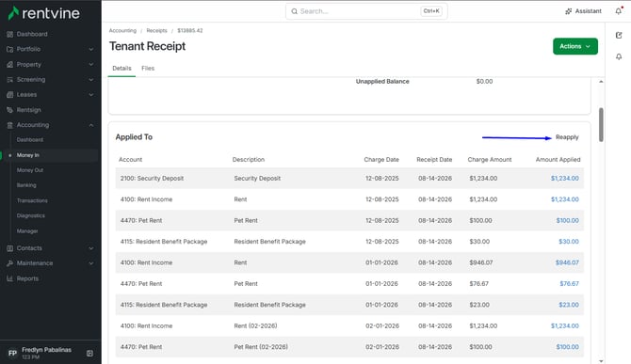Click the 'Pet Rent (02-2026)' description cell
This screenshot has height=364, width=631.
tap(261, 347)
